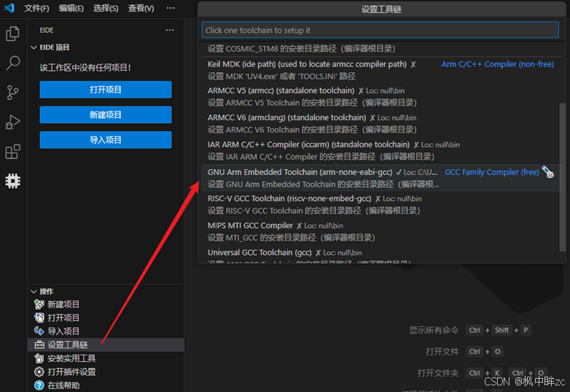570x392 pixels.
Task: Choose IAR ARM C/C++ Compiler (iccarm)
Action: pos(380,150)
